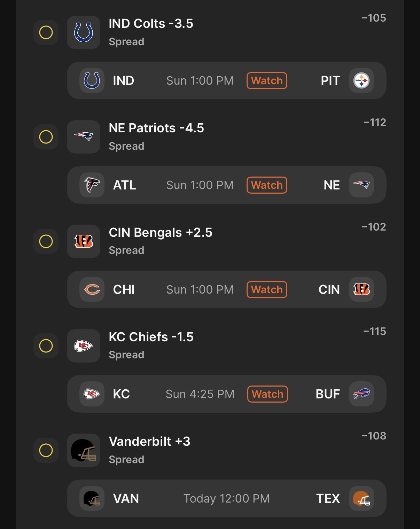
Task: Tap the Texas orange helmet icon
Action: coord(361,498)
